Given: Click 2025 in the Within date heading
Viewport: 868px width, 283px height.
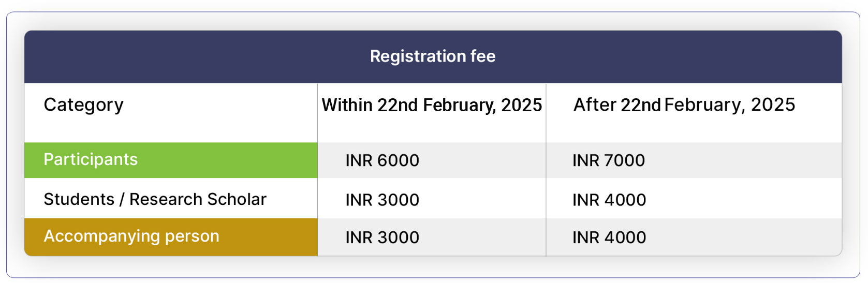Looking at the screenshot, I should [522, 105].
